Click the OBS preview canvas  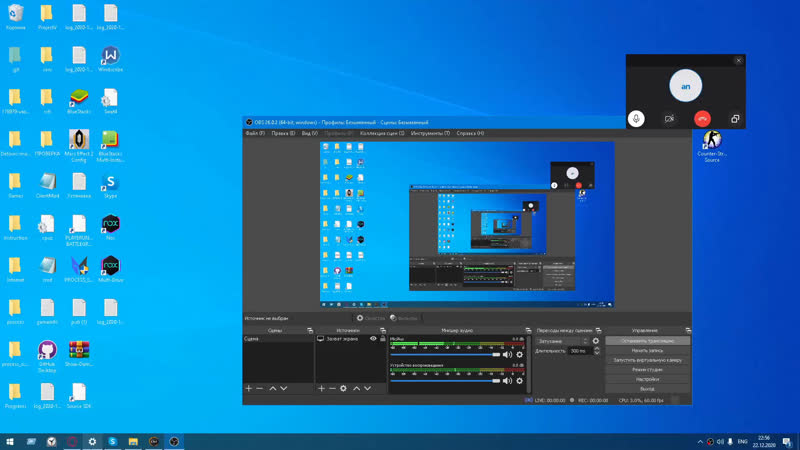[x=467, y=224]
